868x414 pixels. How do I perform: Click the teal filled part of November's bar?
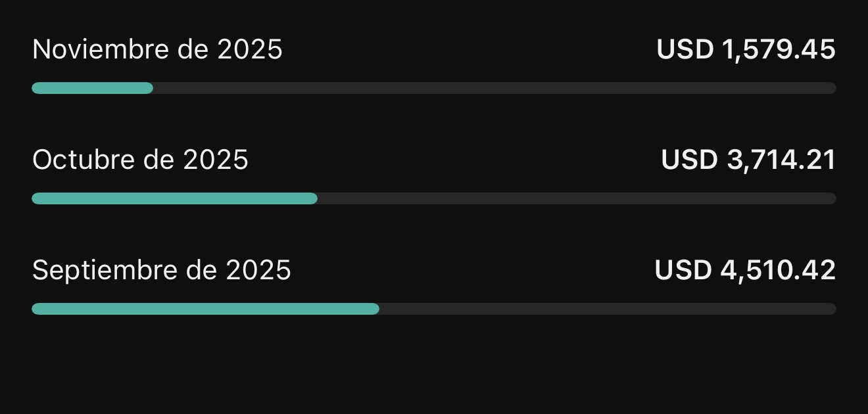92,88
